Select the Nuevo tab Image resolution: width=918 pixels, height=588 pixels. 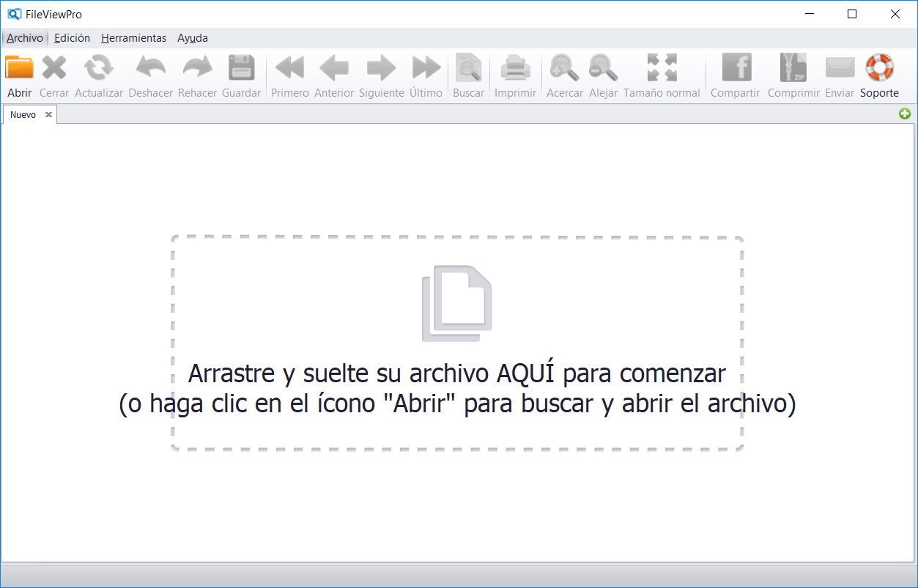(x=23, y=115)
